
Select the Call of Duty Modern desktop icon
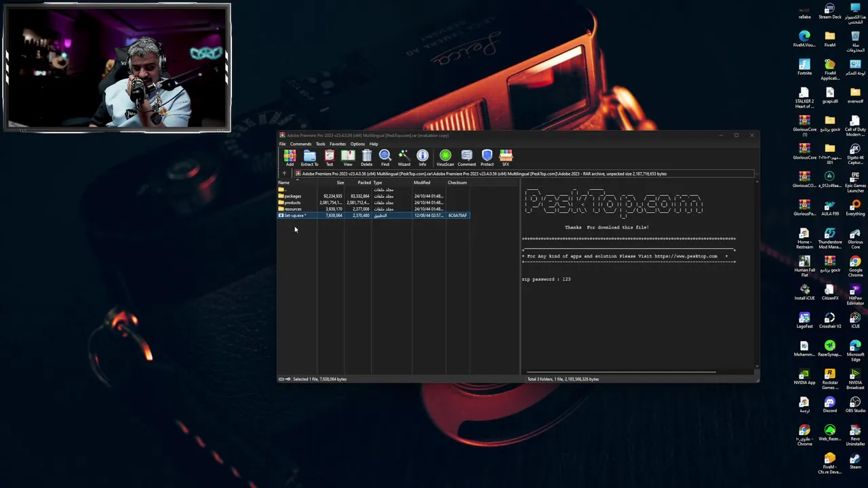(x=855, y=125)
